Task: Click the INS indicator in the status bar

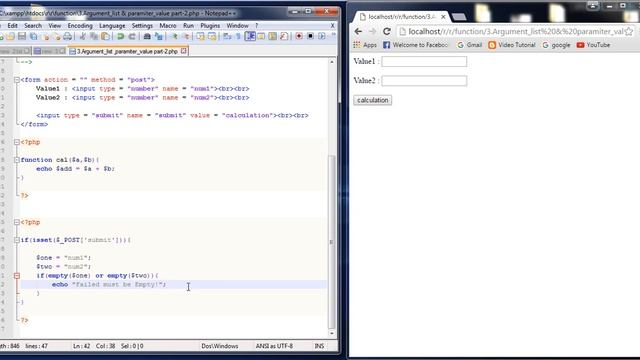Action: (319, 346)
